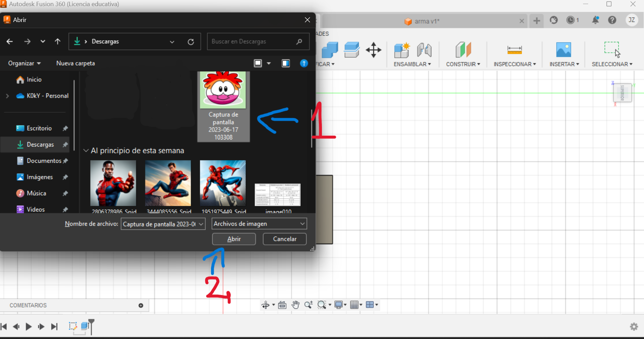This screenshot has height=339, width=644.
Task: Open the ENSAMBLAR menu
Action: coord(412,64)
